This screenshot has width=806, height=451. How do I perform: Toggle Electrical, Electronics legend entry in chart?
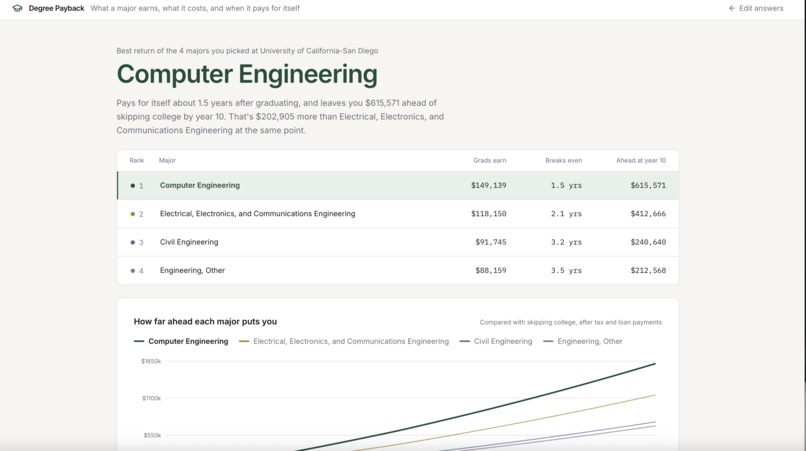tap(344, 341)
